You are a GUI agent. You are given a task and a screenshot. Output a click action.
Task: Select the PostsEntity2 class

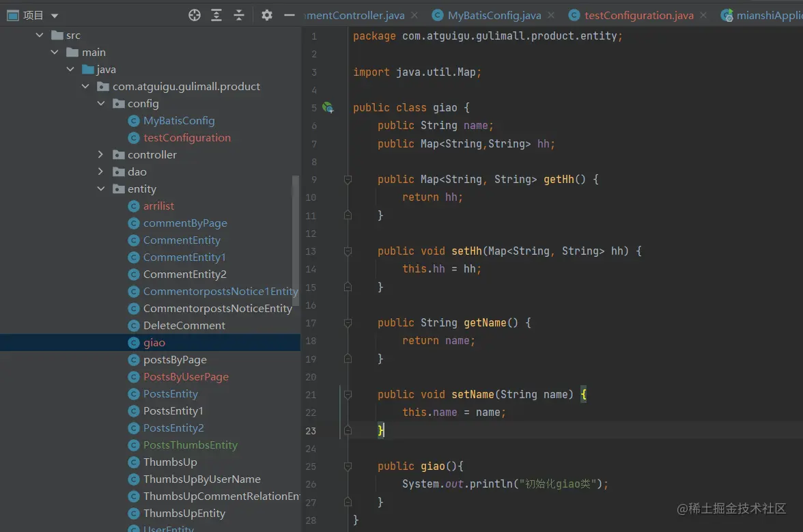pyautogui.click(x=173, y=428)
